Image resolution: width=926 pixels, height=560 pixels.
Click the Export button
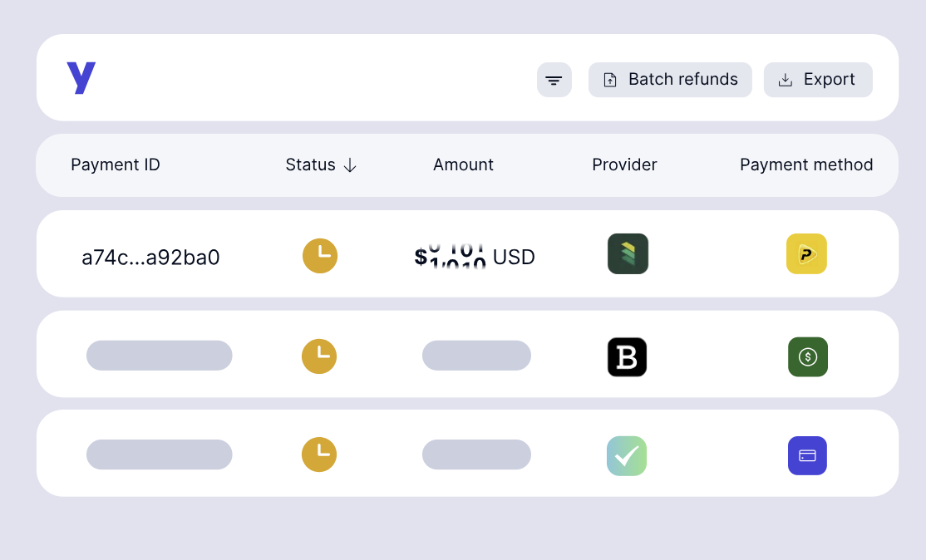tap(818, 80)
